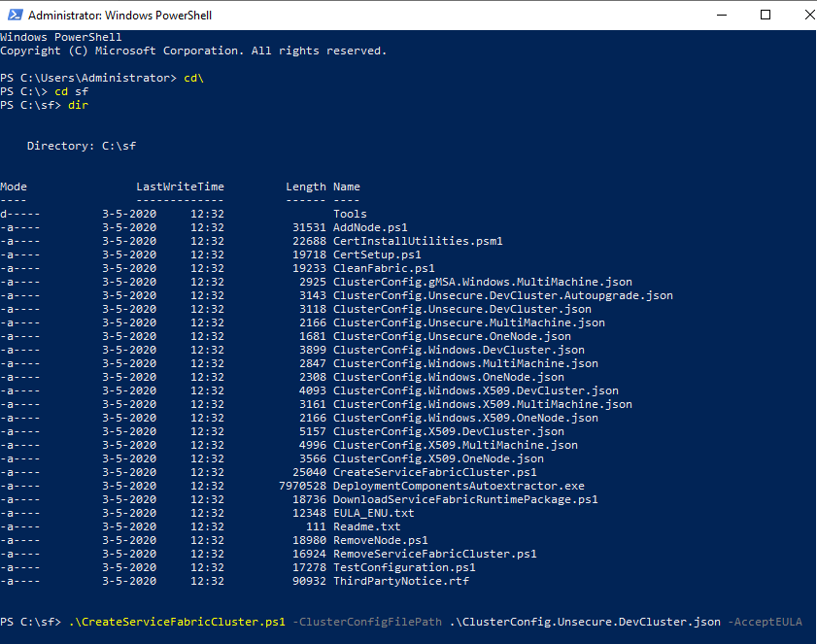Viewport: 817px width, 644px height.
Task: Click the 'cd sf' command text
Action: pos(71,91)
